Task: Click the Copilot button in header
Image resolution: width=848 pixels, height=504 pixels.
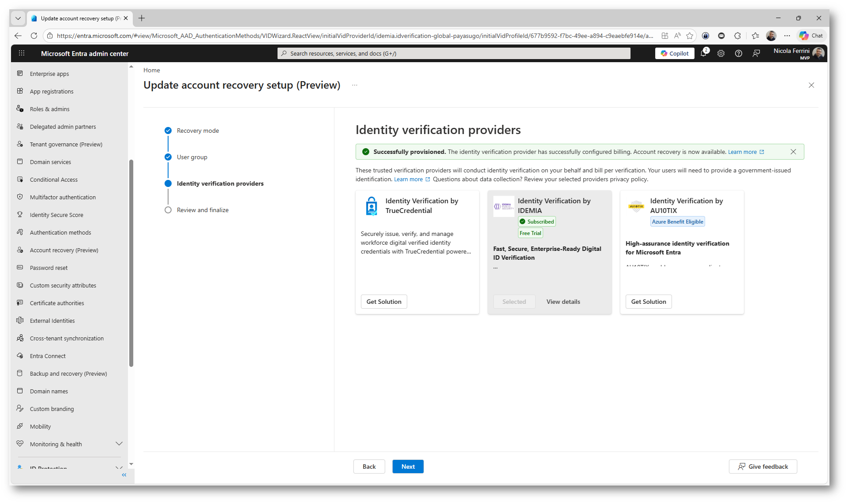Action: click(675, 53)
